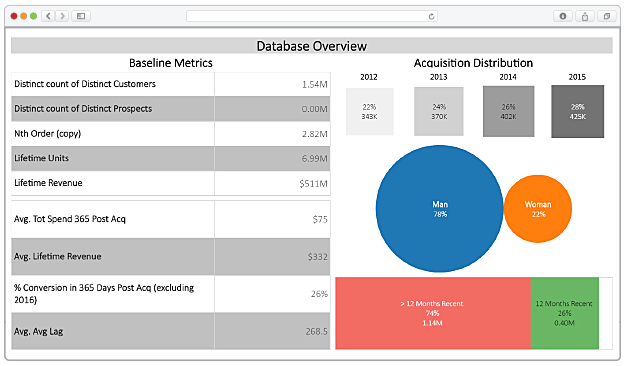
Task: Click the 0.00M prospects value
Action: tap(314, 109)
